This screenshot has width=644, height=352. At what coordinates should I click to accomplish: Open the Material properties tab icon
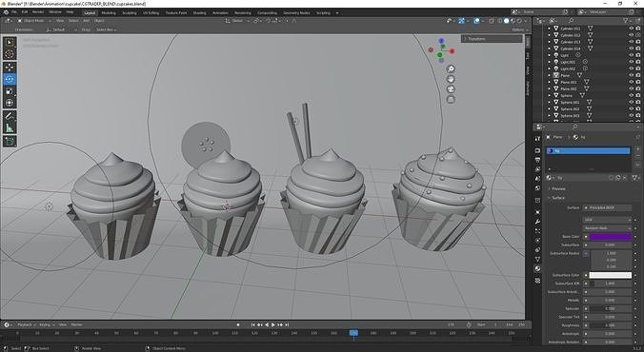[x=537, y=269]
